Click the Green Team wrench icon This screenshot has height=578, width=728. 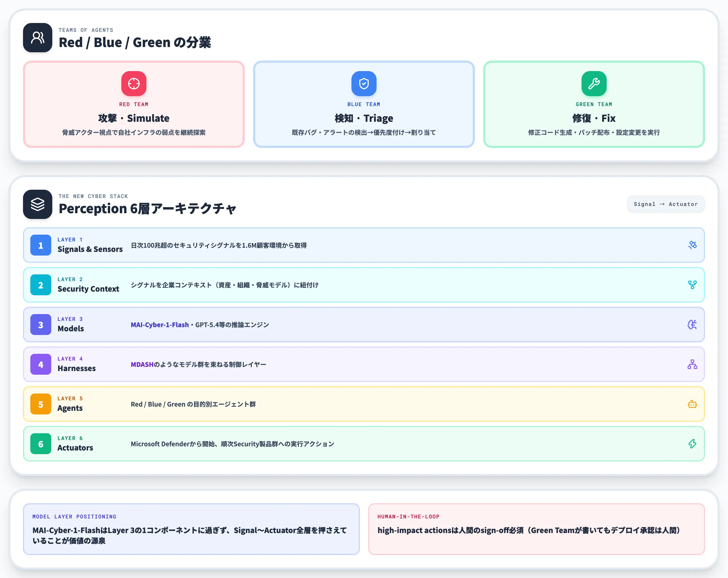[x=594, y=83]
